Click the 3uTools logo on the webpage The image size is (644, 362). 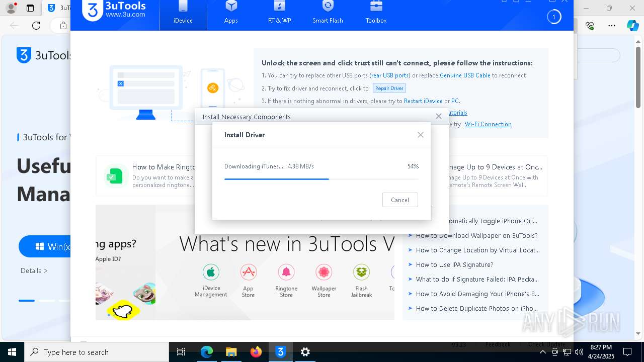click(44, 55)
